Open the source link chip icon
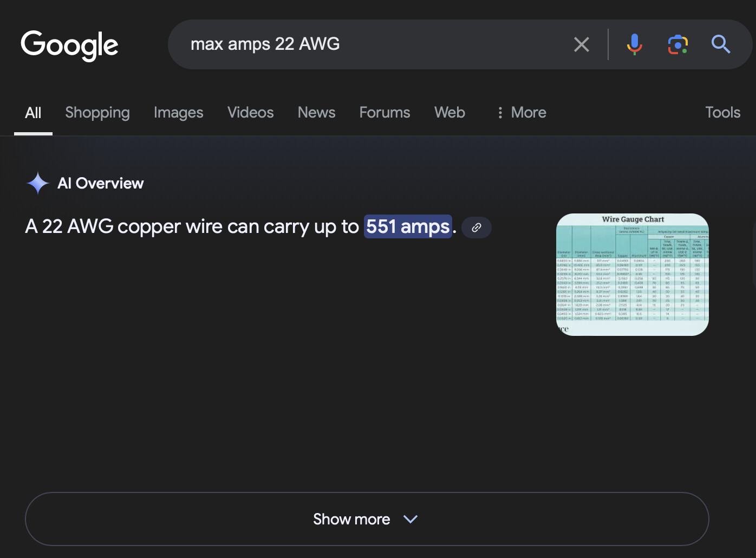Screen dimensions: 756x558 click(x=477, y=228)
